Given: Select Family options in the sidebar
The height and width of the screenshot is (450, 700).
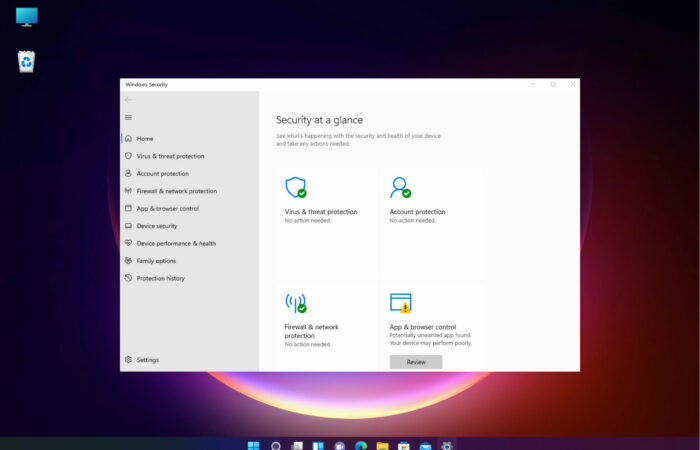Looking at the screenshot, I should click(x=190, y=261).
